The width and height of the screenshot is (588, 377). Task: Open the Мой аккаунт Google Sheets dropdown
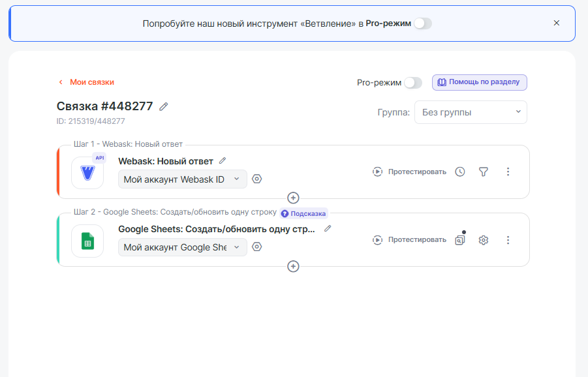[182, 247]
